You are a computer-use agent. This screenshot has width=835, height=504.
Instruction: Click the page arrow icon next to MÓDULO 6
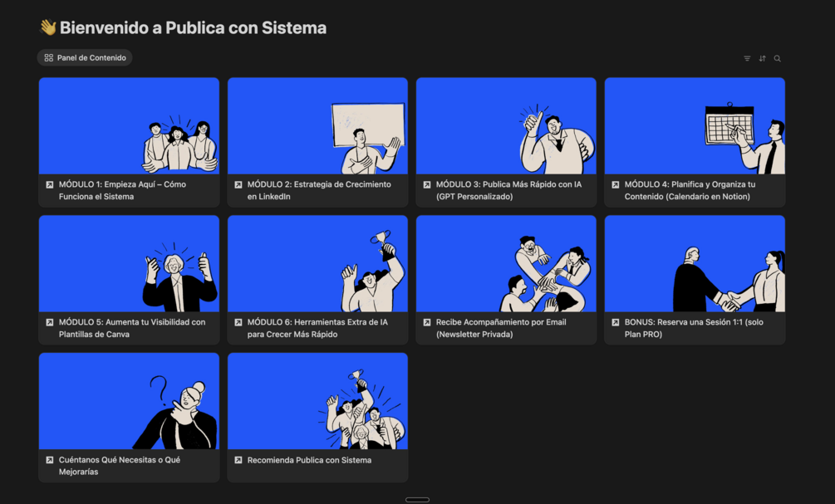[238, 322]
